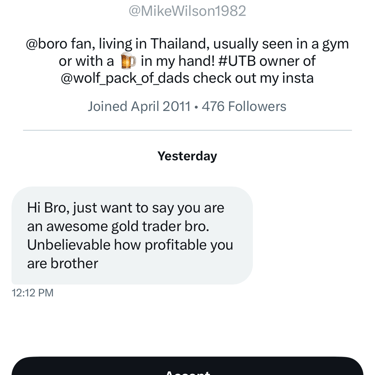
Task: Select the gray incoming message bubble
Action: 132,235
